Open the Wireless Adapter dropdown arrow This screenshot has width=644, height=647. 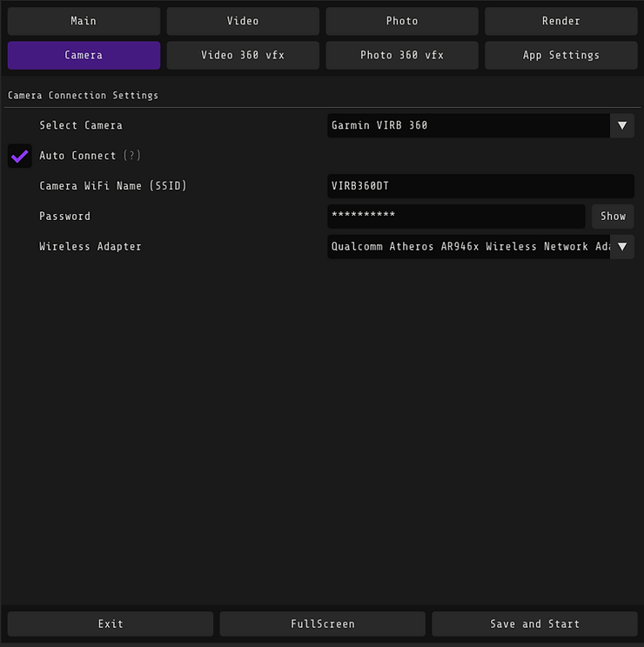pyautogui.click(x=622, y=247)
